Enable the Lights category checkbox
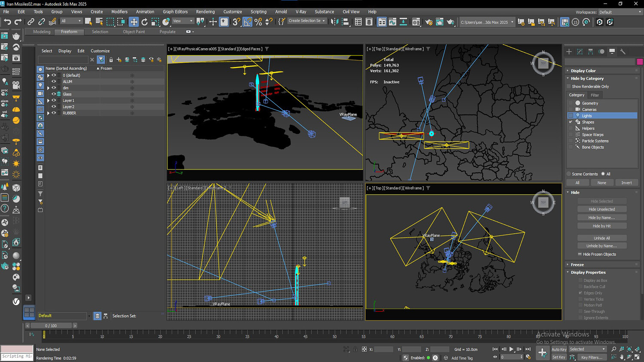Screen dimensions: 644x362 [571, 116]
